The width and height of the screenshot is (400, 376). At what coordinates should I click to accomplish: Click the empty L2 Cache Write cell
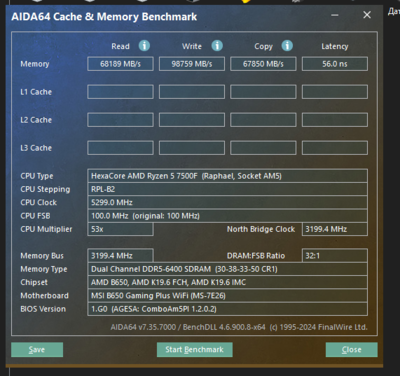point(192,120)
